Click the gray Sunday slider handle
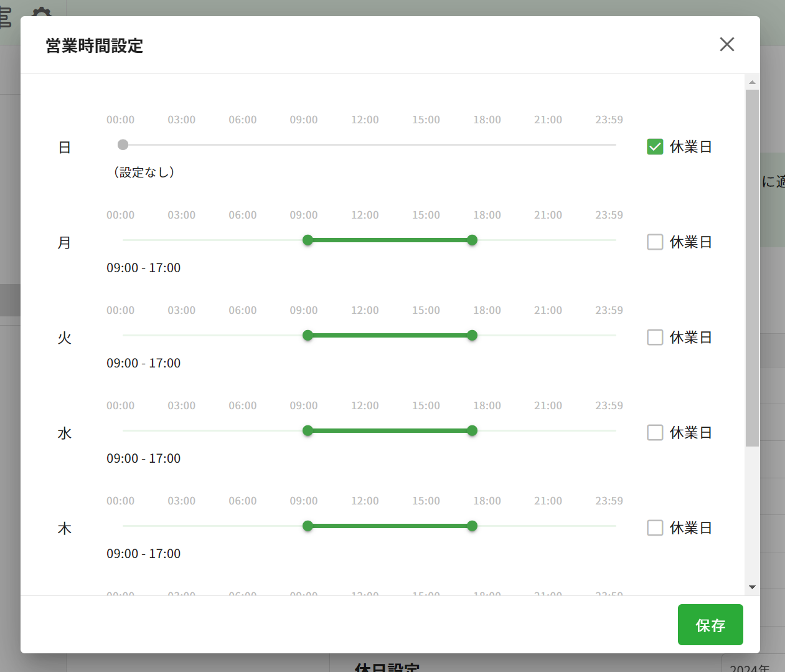Screen dimensions: 785x672 pos(123,145)
